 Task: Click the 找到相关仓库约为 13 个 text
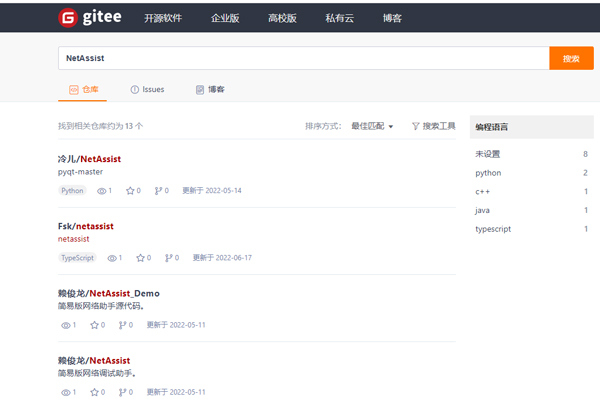(100, 126)
